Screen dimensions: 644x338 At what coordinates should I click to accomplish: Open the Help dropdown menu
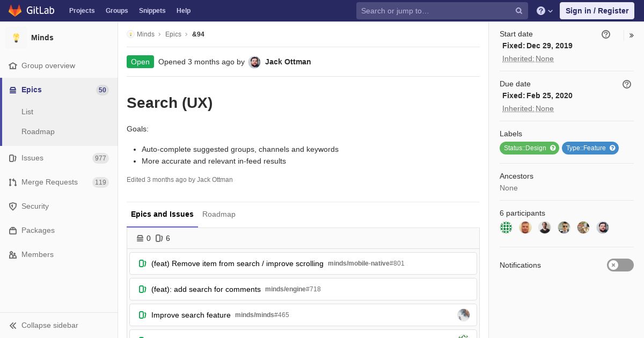[545, 11]
